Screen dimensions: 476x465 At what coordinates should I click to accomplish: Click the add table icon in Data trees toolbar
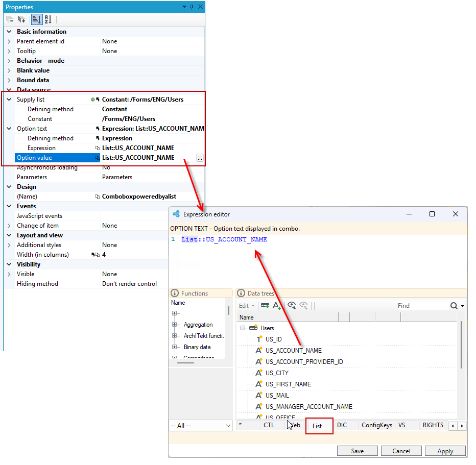(265, 305)
